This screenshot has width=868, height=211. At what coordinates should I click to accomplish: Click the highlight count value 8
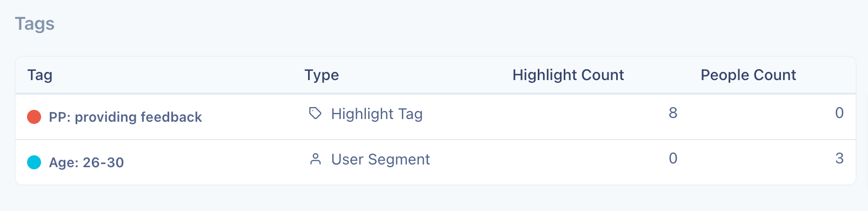[673, 113]
